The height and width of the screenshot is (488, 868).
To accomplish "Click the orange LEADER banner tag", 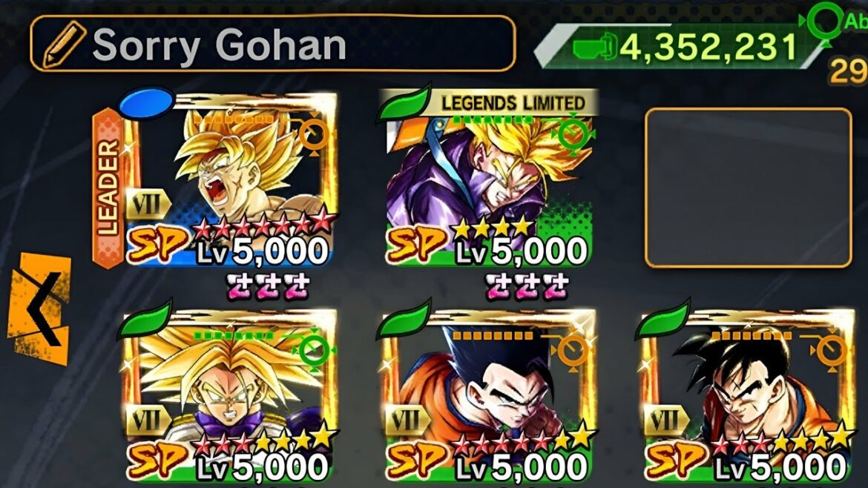I will pyautogui.click(x=108, y=188).
